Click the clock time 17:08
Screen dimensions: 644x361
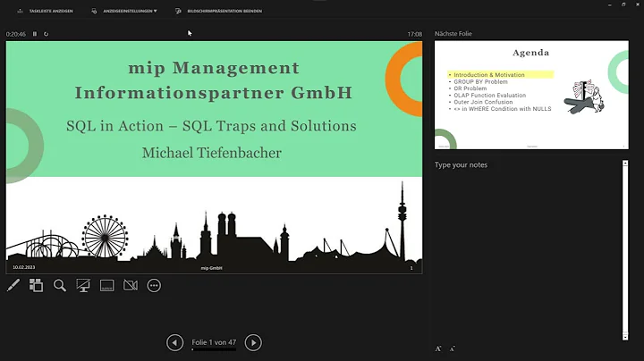tap(415, 34)
